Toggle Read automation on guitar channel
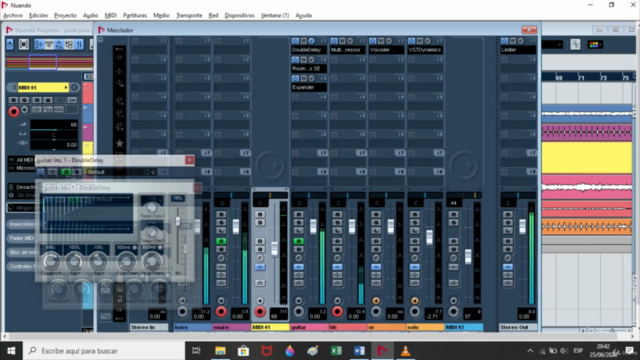Image resolution: width=640 pixels, height=360 pixels. 299,241
